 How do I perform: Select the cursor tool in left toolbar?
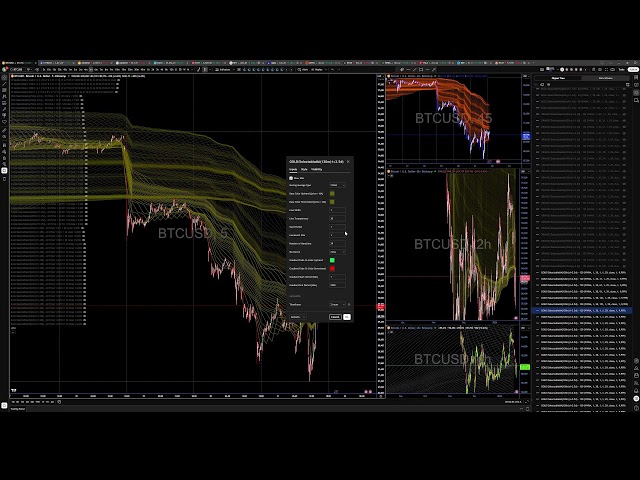(x=4, y=77)
